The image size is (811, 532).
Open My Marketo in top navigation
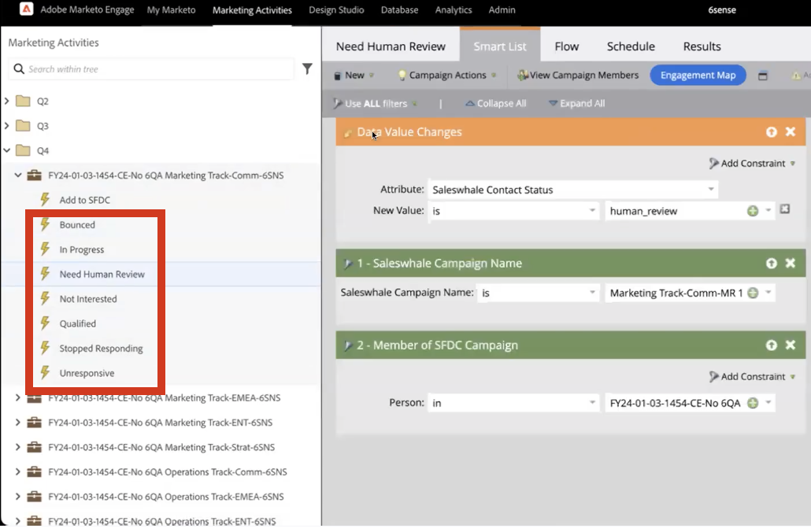[171, 9]
